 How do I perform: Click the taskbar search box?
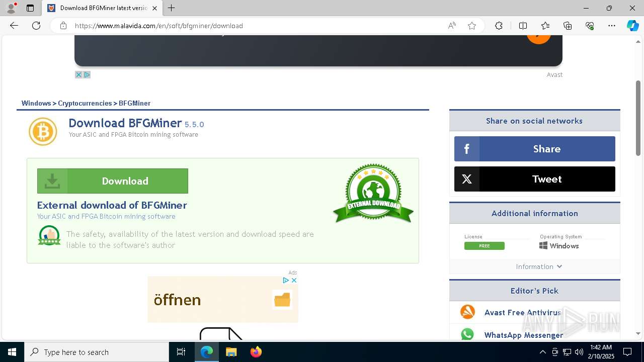coord(97,352)
